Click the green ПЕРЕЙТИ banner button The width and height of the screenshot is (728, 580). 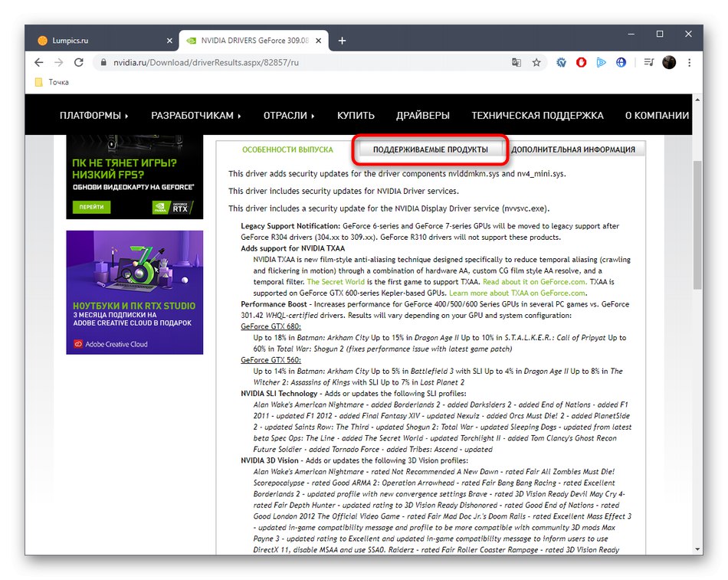click(x=91, y=207)
